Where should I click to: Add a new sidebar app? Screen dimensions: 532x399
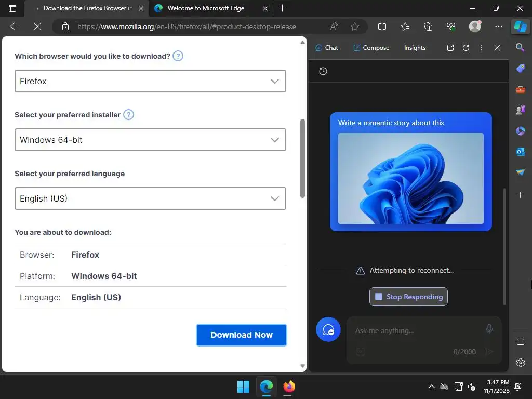[x=520, y=195]
